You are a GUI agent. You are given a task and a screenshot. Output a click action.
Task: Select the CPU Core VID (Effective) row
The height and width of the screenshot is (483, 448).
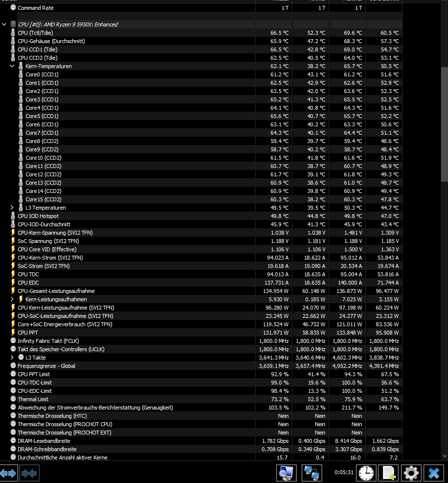(201, 249)
